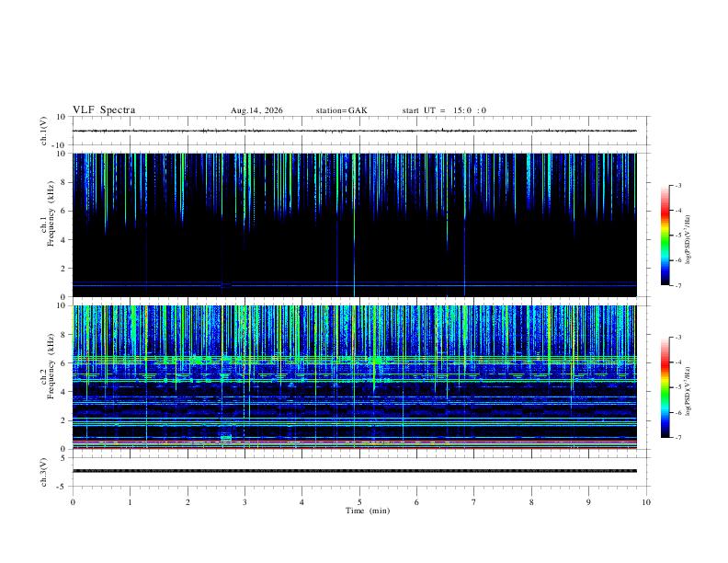
Task: Click the Time (min) axis label
Action: [x=368, y=511]
